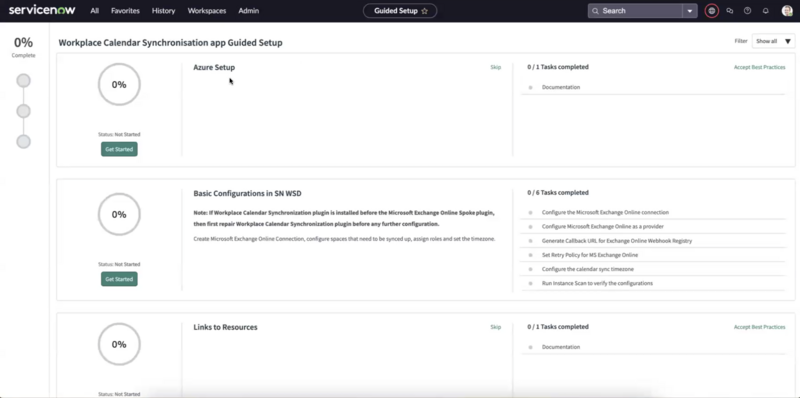Click Get Started for Basic Configurations in SN WSD
Image resolution: width=800 pixels, height=398 pixels.
119,279
